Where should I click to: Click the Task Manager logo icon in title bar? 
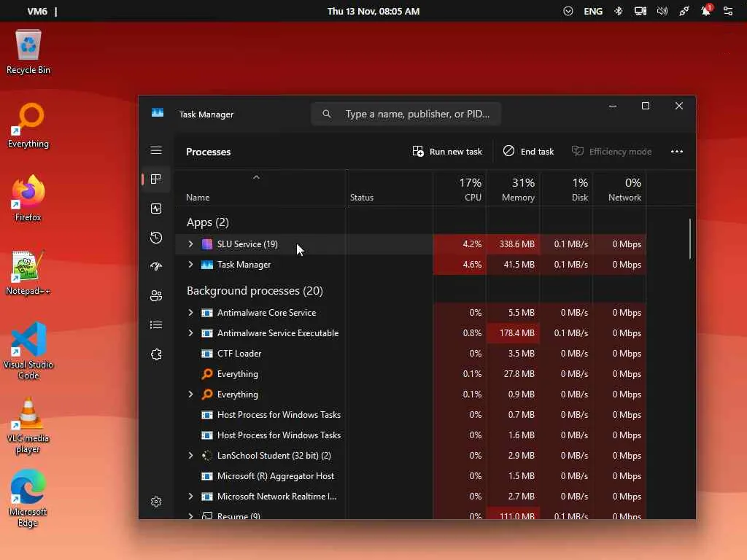click(x=158, y=113)
